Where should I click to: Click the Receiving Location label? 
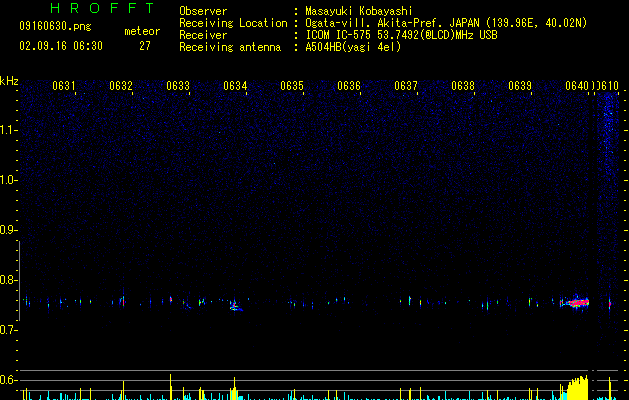tap(233, 23)
